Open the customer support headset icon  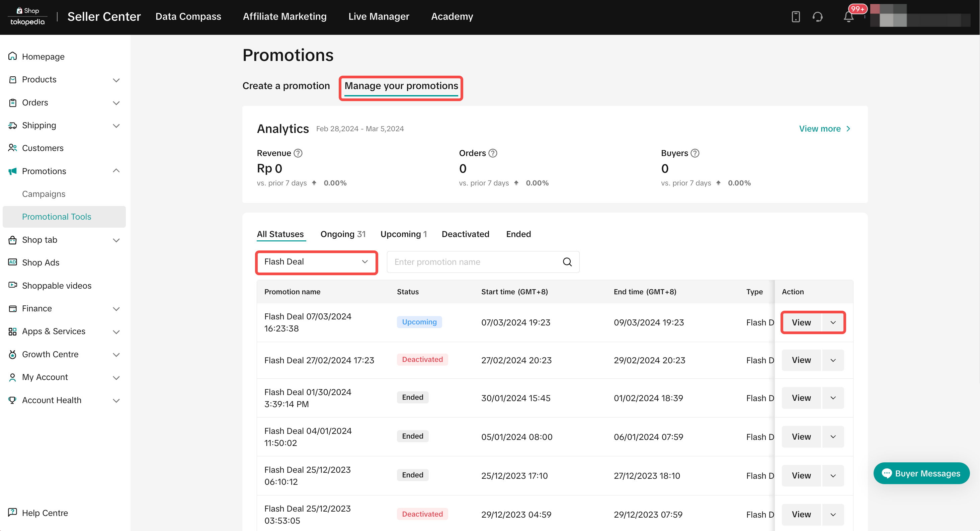[817, 17]
